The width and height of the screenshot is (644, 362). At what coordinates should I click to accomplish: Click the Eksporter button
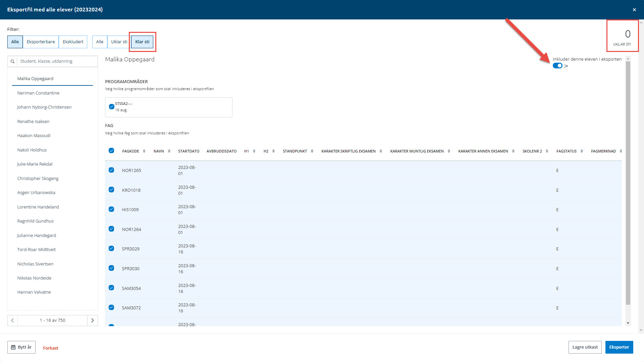click(619, 347)
